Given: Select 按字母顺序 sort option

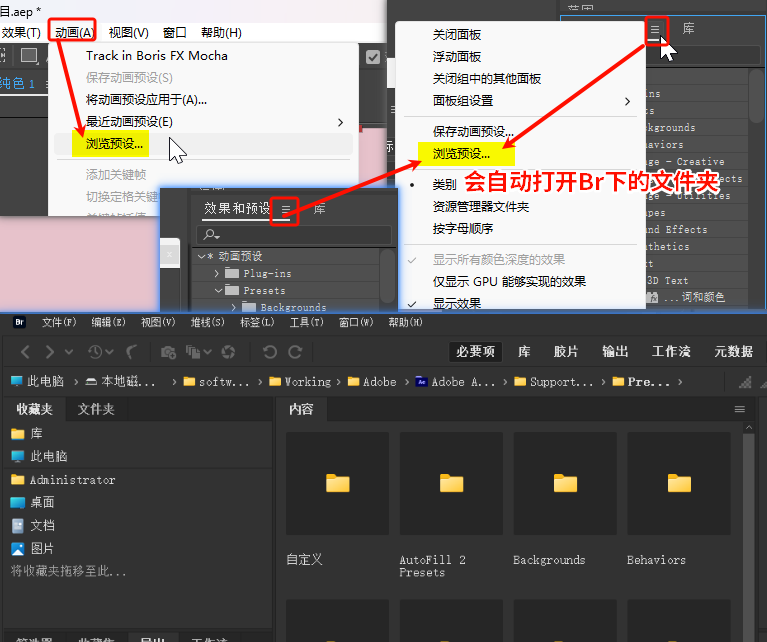Looking at the screenshot, I should (463, 229).
